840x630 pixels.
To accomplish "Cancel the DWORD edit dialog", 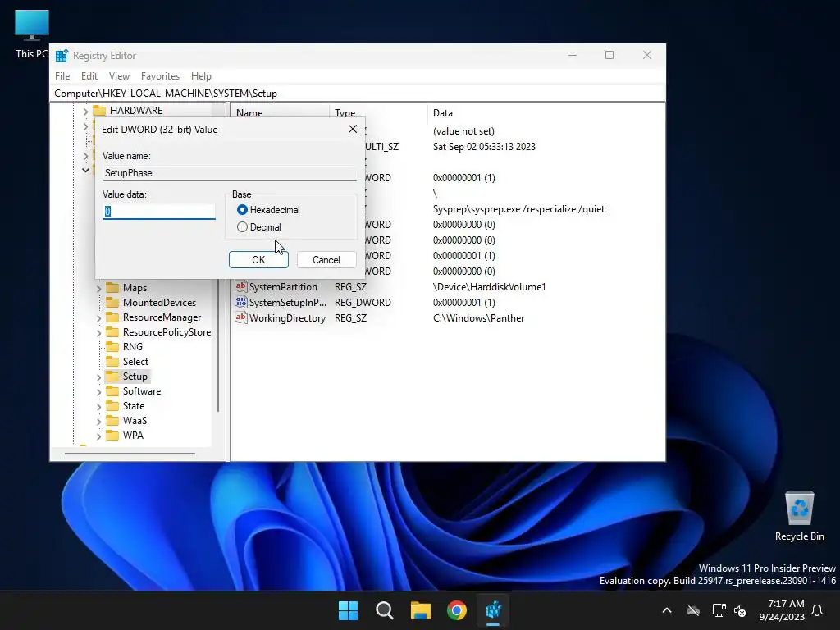I will [x=326, y=260].
